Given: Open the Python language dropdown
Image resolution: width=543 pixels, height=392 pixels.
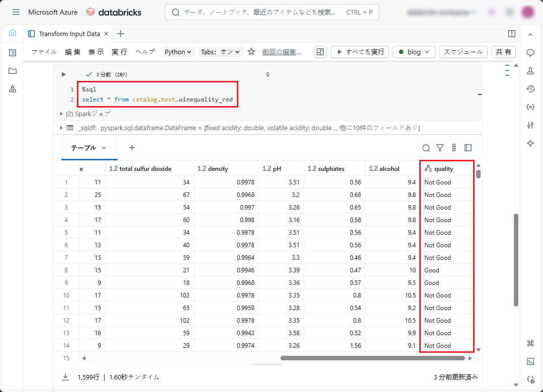Looking at the screenshot, I should click(178, 52).
